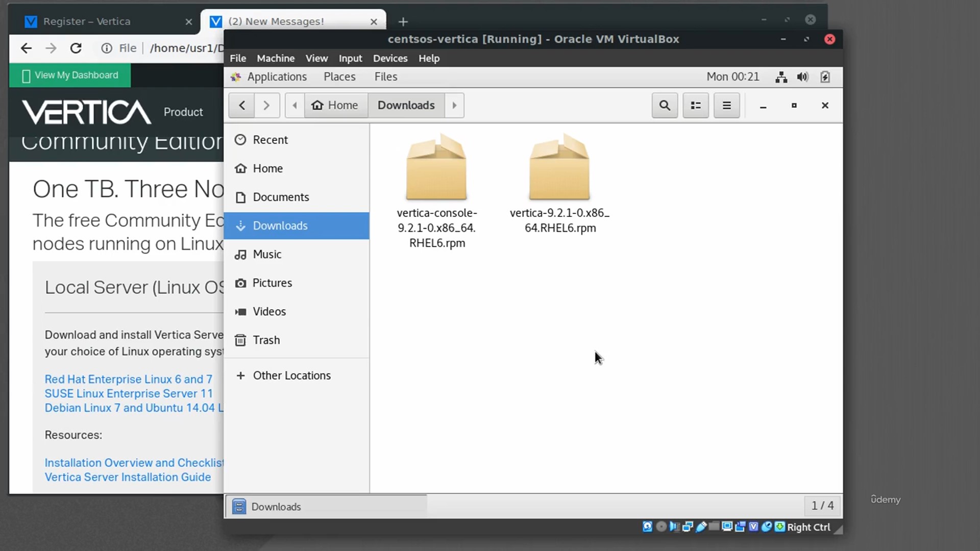Viewport: 980px width, 551px height.
Task: Open the file search magnifier
Action: [x=665, y=105]
